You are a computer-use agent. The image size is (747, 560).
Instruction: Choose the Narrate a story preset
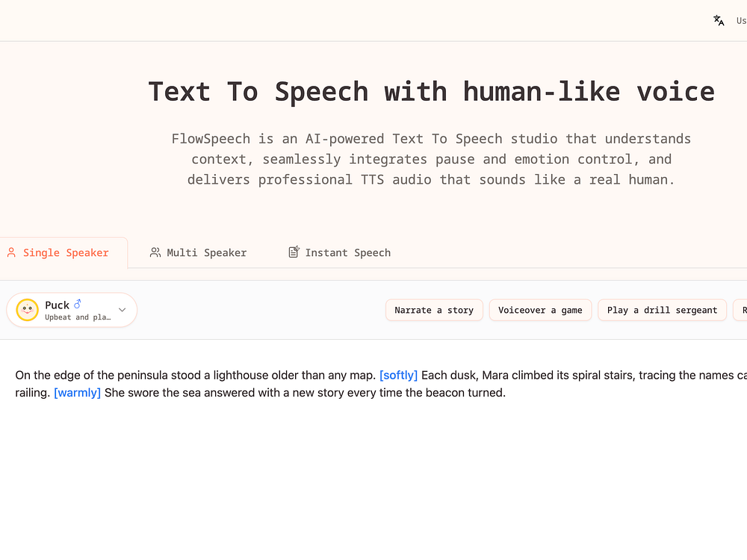[x=434, y=310]
